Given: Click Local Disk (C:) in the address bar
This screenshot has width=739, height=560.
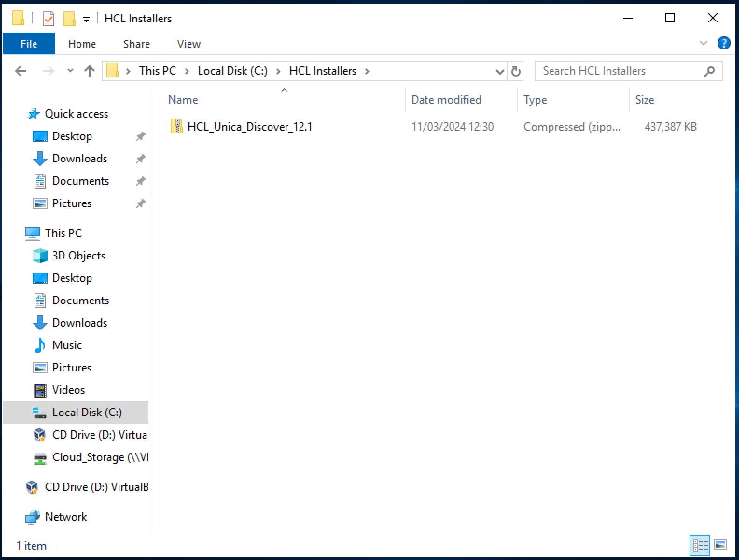Looking at the screenshot, I should (x=233, y=71).
